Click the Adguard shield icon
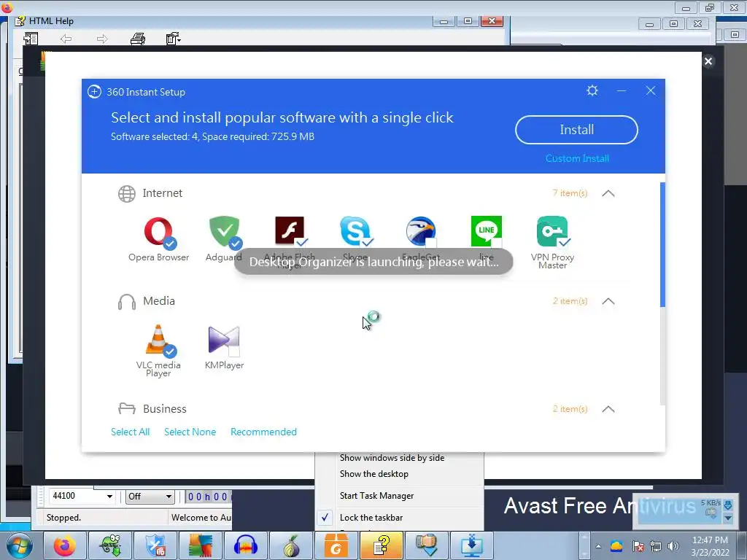 [224, 231]
